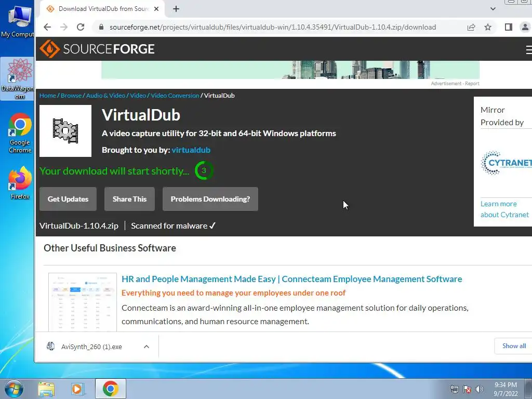This screenshot has width=532, height=399.
Task: Bookmark this page with the star
Action: (x=488, y=27)
